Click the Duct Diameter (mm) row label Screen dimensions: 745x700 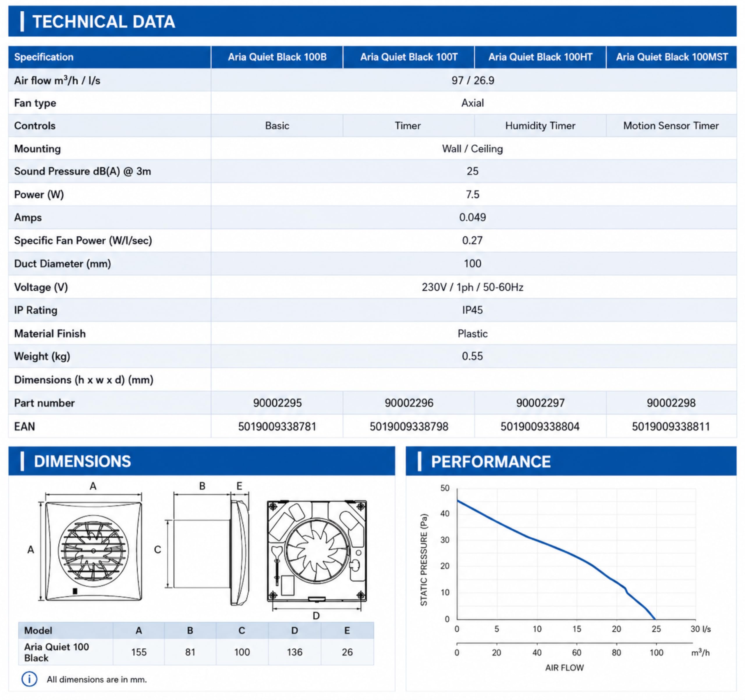coord(63,264)
